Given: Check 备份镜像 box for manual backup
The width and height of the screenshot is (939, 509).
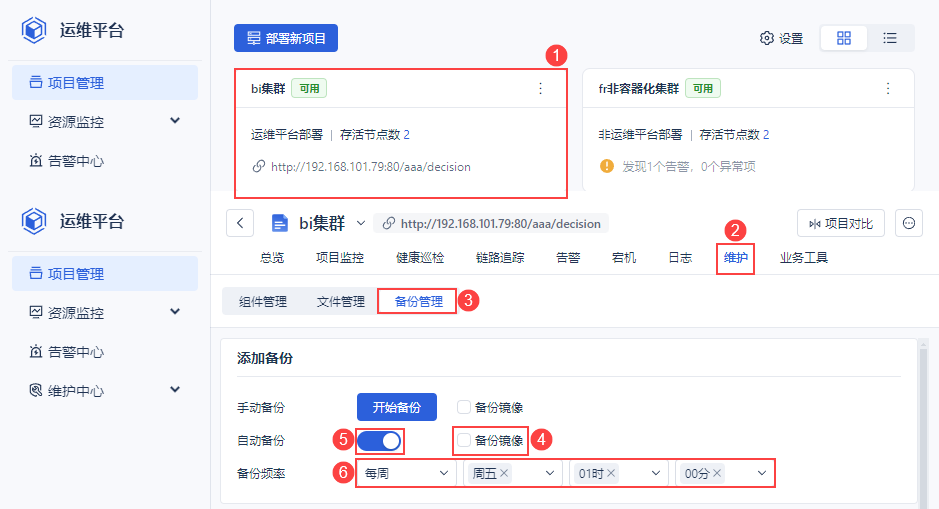Looking at the screenshot, I should tap(464, 407).
